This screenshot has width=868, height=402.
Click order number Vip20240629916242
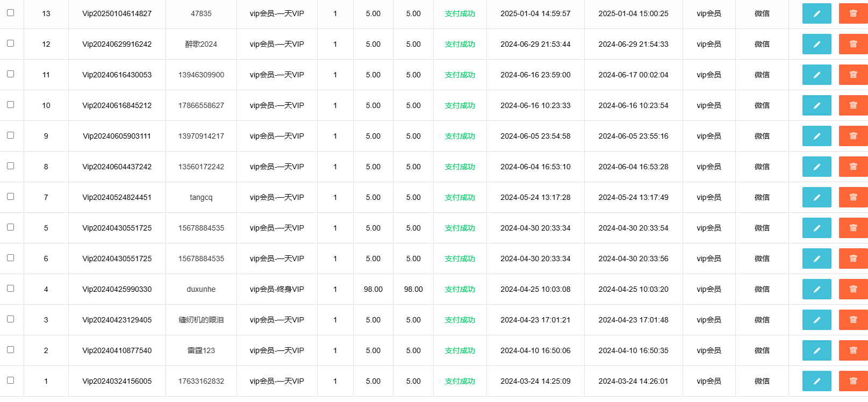click(x=117, y=44)
